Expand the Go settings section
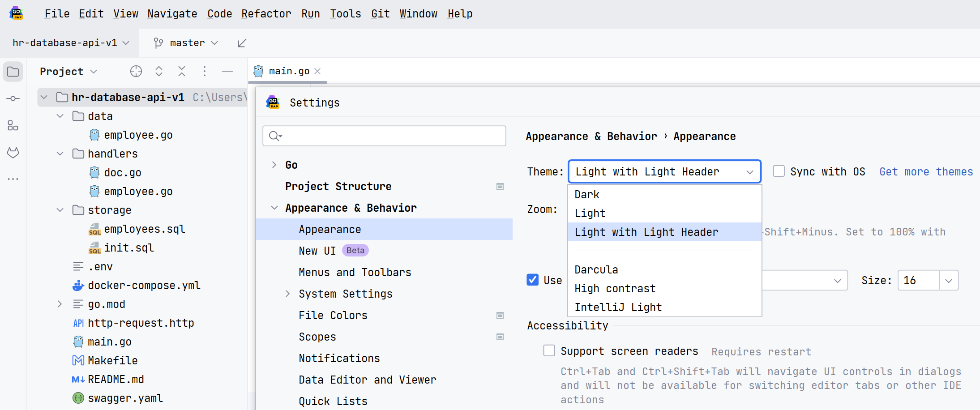The image size is (980, 410). 274,165
